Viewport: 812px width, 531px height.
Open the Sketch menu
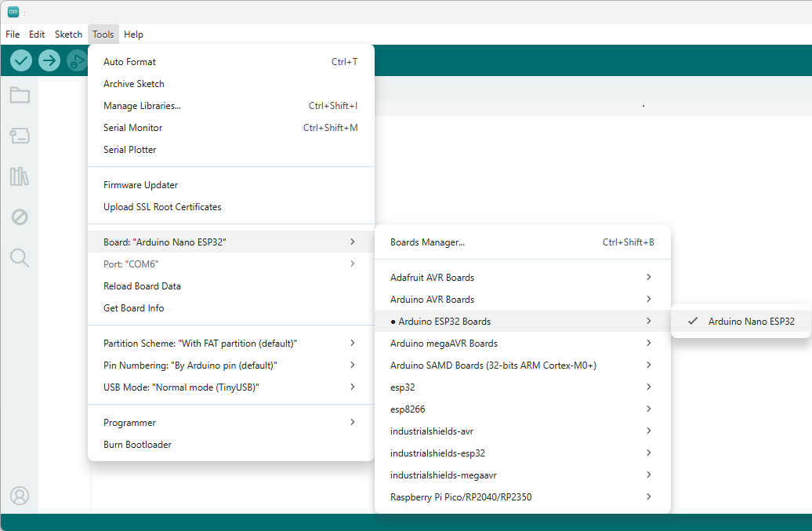point(68,35)
